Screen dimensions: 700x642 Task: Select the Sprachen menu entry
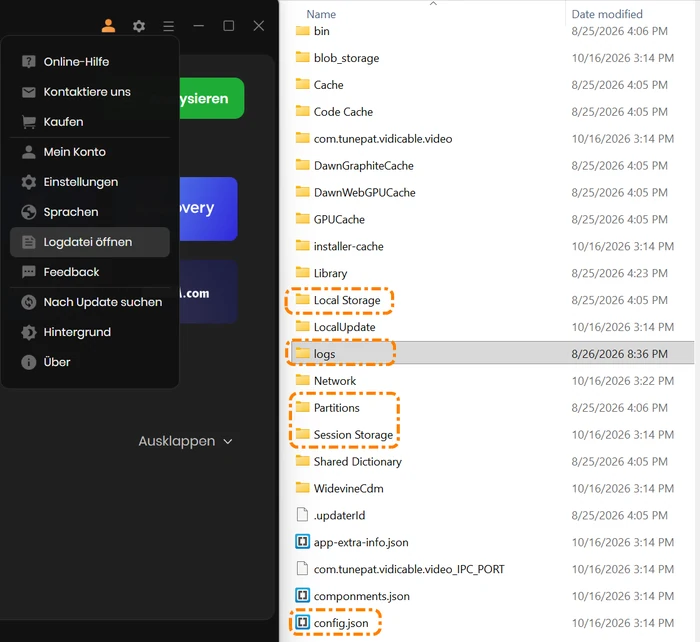pos(90,212)
